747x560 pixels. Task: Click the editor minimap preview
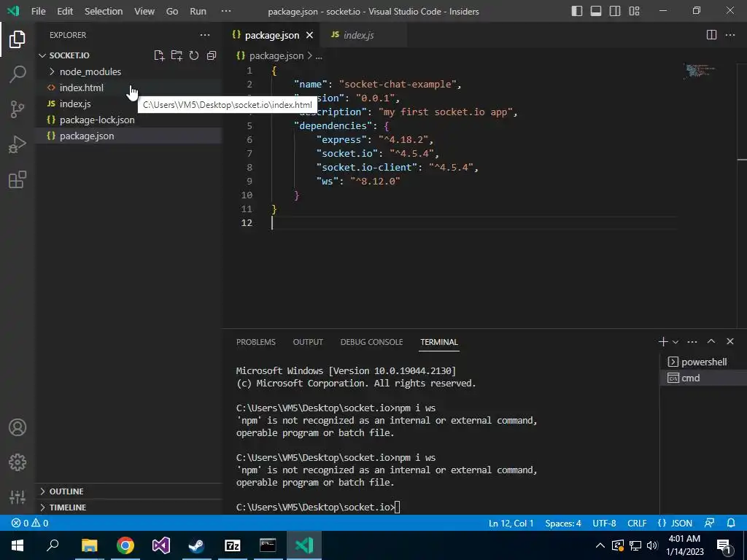pyautogui.click(x=699, y=71)
